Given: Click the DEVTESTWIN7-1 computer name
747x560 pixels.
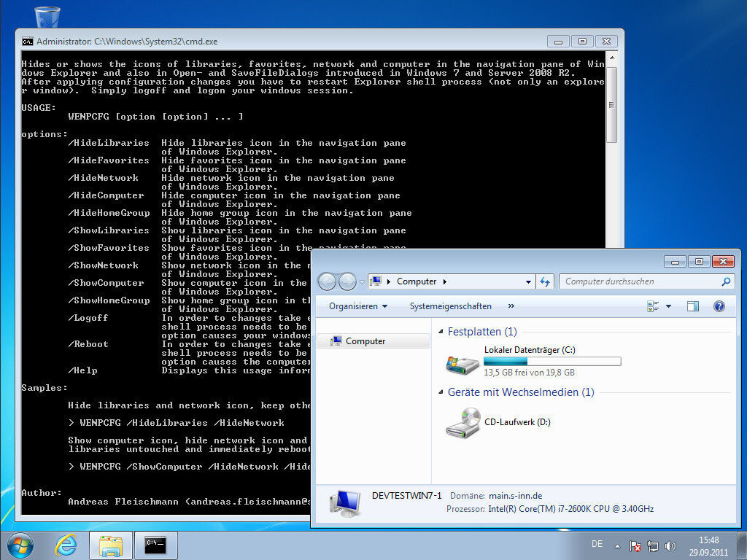Looking at the screenshot, I should point(407,496).
